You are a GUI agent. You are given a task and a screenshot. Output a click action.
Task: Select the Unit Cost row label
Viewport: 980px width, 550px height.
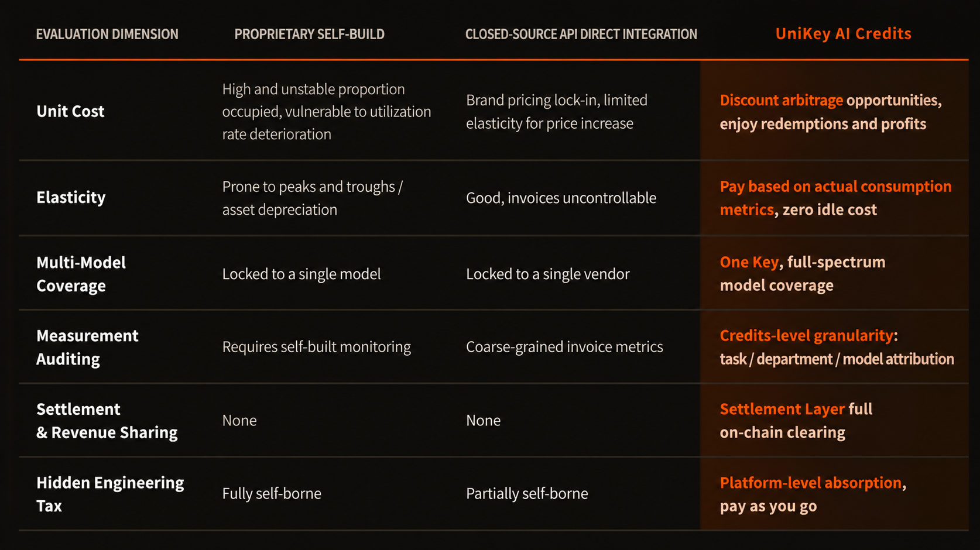click(70, 111)
